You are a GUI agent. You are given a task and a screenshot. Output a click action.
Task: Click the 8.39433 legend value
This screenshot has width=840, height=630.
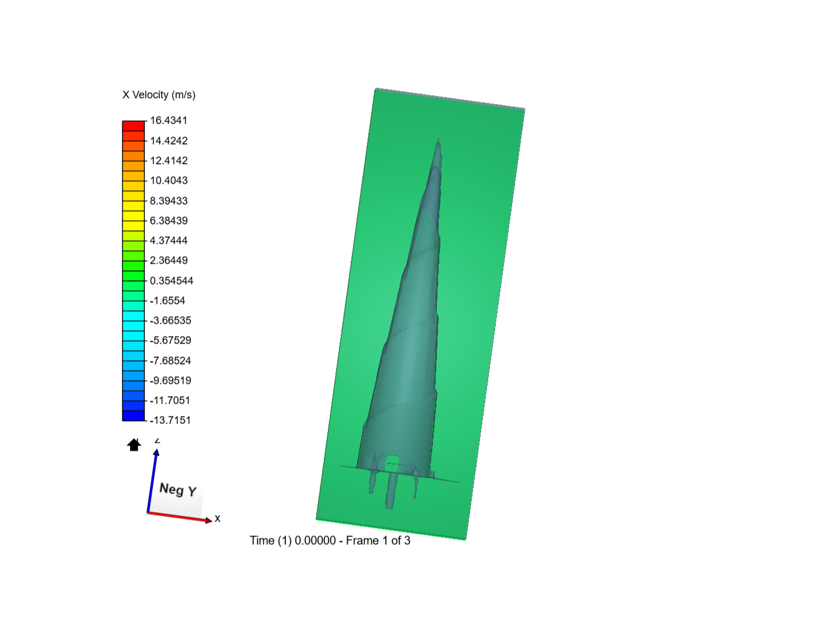tap(169, 201)
